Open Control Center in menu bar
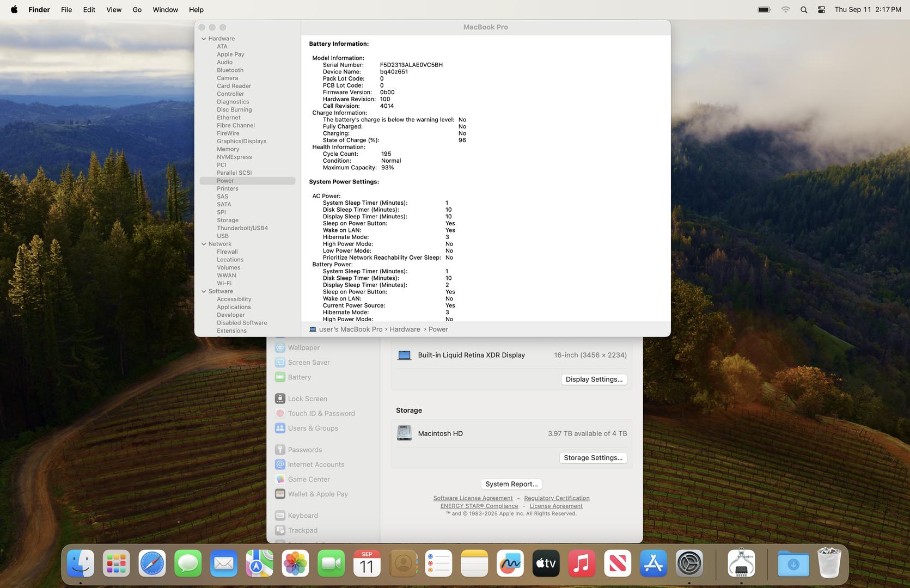910x588 pixels. click(x=822, y=9)
